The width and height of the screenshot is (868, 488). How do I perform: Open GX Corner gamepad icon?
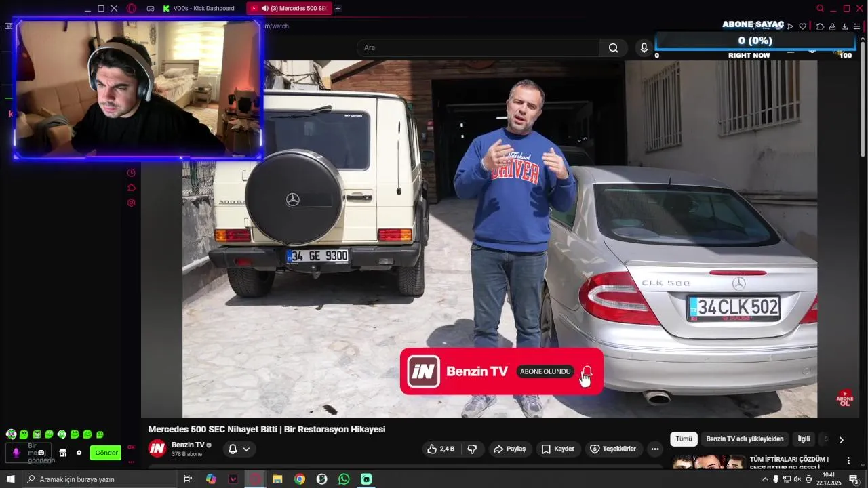[x=151, y=8]
